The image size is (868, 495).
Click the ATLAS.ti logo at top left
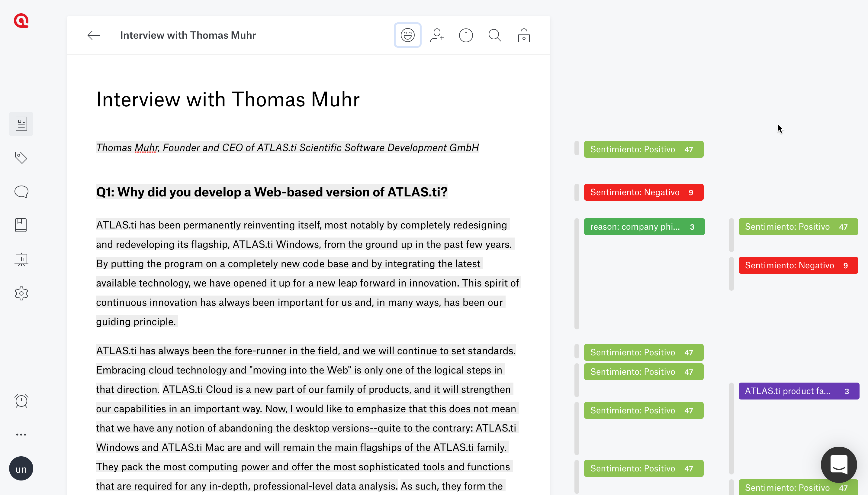click(21, 21)
